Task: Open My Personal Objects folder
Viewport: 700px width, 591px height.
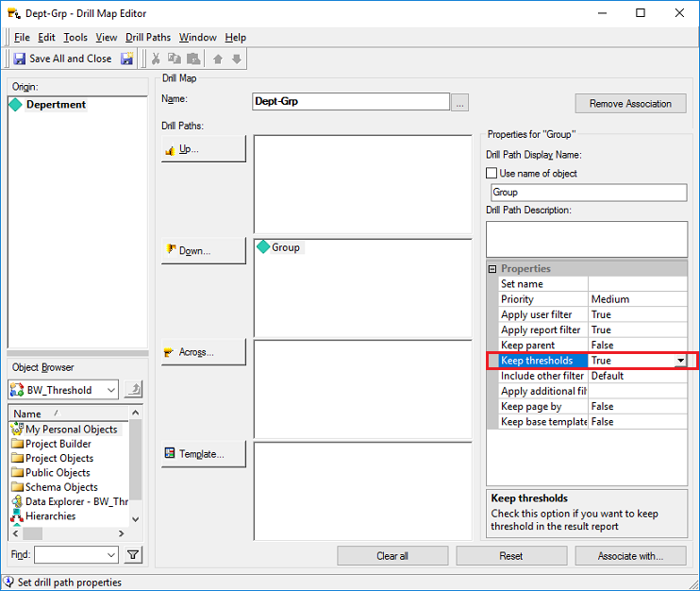Action: click(65, 430)
